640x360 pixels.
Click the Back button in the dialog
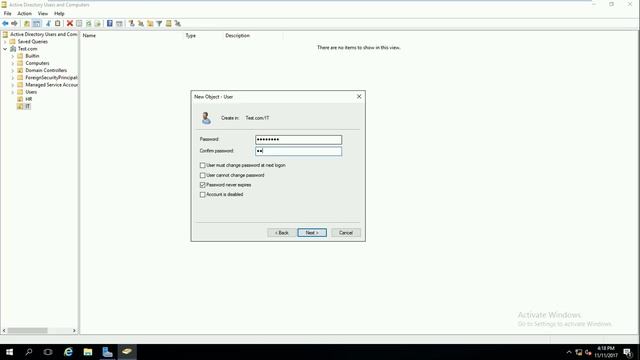(281, 233)
